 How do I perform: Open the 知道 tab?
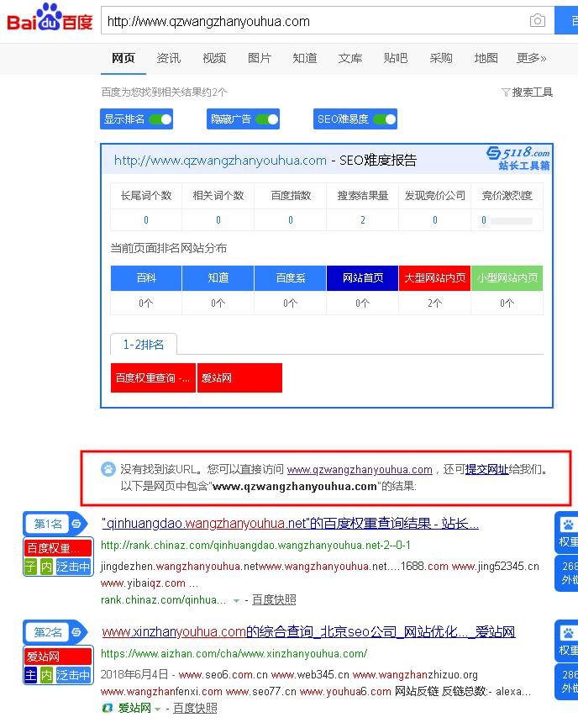[305, 58]
